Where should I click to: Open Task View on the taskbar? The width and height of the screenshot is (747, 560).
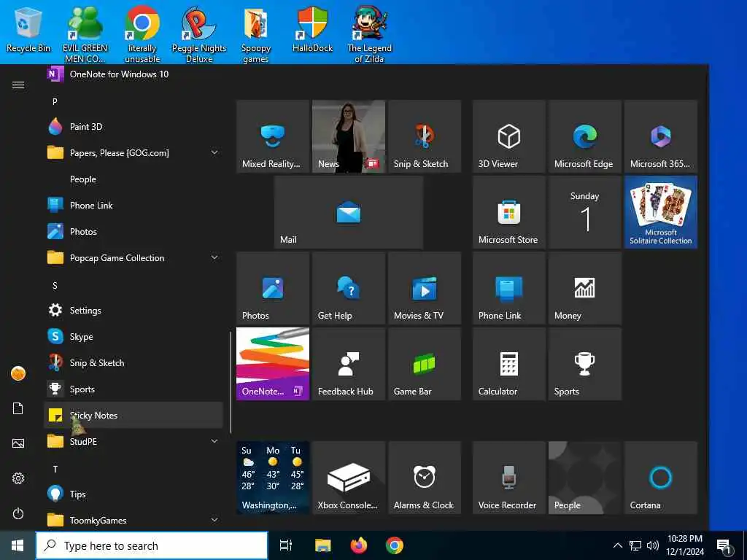(x=286, y=545)
